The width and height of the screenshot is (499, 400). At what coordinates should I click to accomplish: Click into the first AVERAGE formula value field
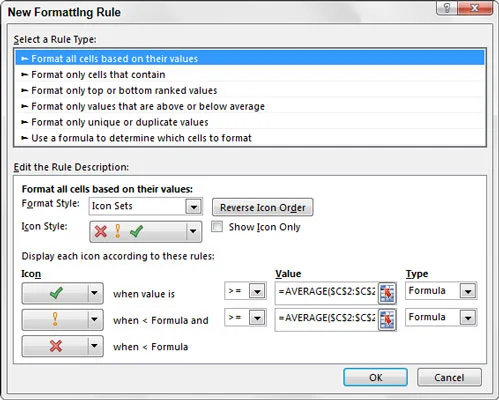326,292
